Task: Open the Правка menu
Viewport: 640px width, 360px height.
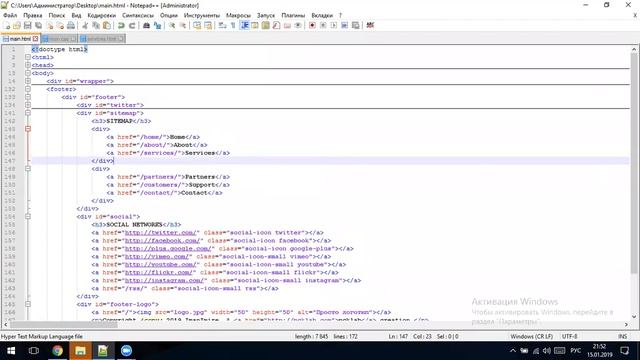Action: (33, 15)
